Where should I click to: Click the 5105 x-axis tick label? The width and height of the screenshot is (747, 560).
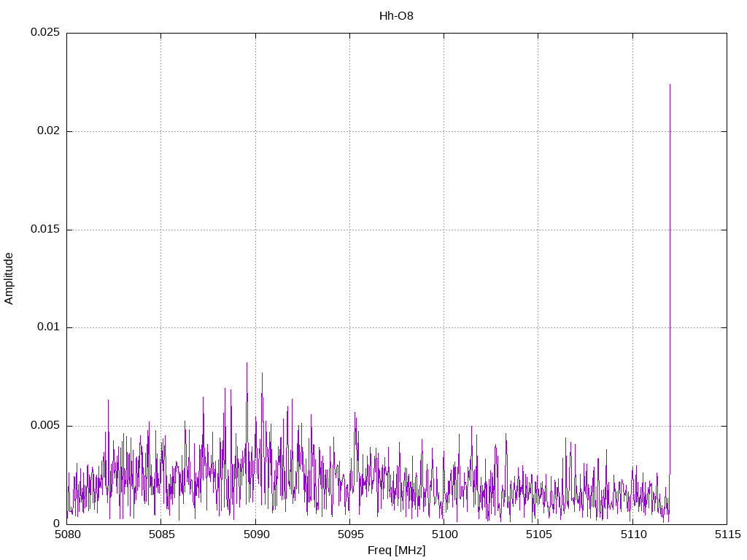pyautogui.click(x=538, y=534)
